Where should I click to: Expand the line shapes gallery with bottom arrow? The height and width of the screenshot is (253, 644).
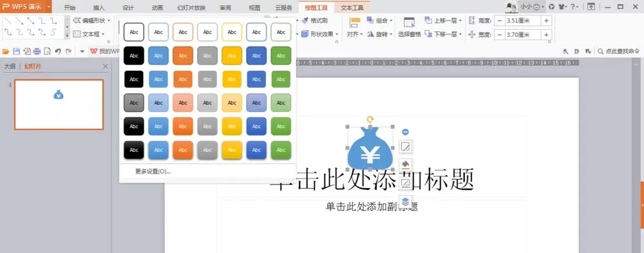click(68, 37)
